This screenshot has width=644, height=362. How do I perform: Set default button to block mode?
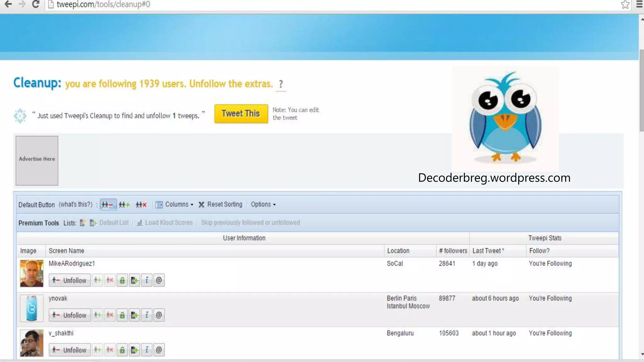click(x=141, y=205)
